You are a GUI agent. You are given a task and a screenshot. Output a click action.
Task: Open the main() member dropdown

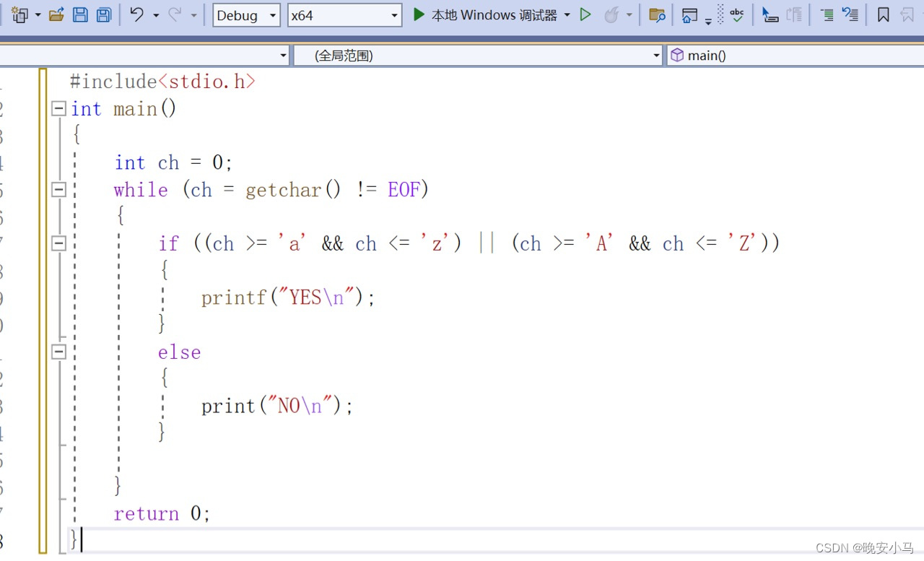point(796,56)
